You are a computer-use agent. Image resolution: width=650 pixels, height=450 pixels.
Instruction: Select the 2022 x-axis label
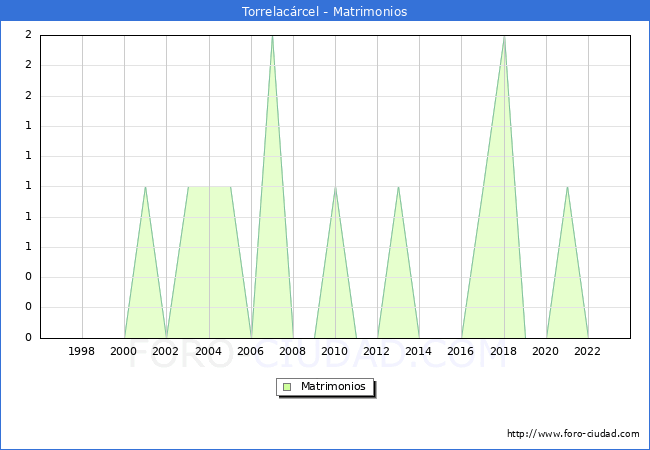[x=587, y=351]
